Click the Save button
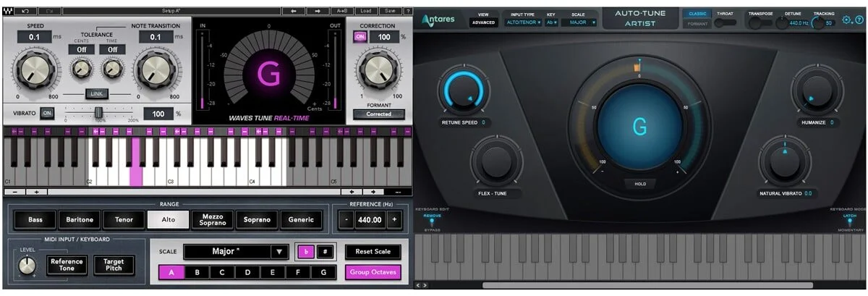The width and height of the screenshot is (868, 296). point(390,12)
